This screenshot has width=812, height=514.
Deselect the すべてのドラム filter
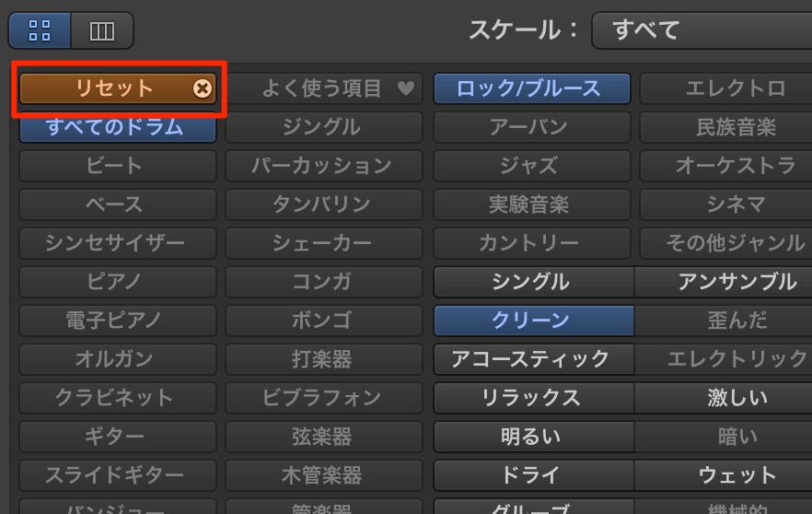118,127
